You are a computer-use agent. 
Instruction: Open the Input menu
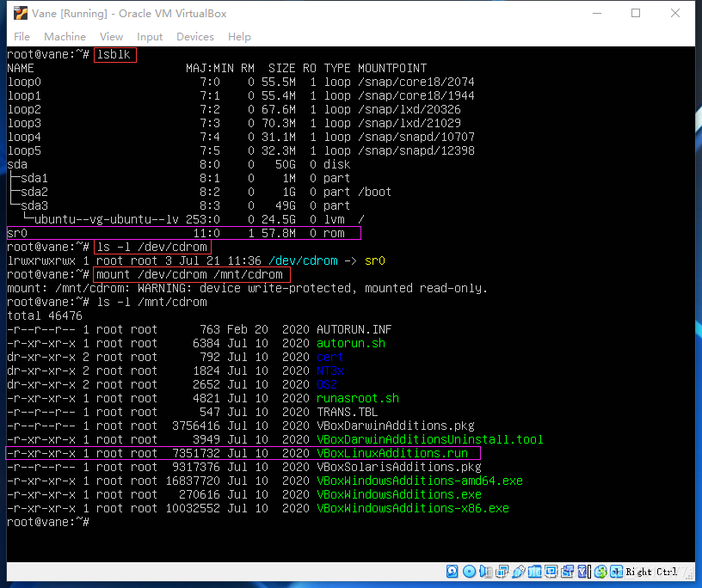tap(150, 37)
